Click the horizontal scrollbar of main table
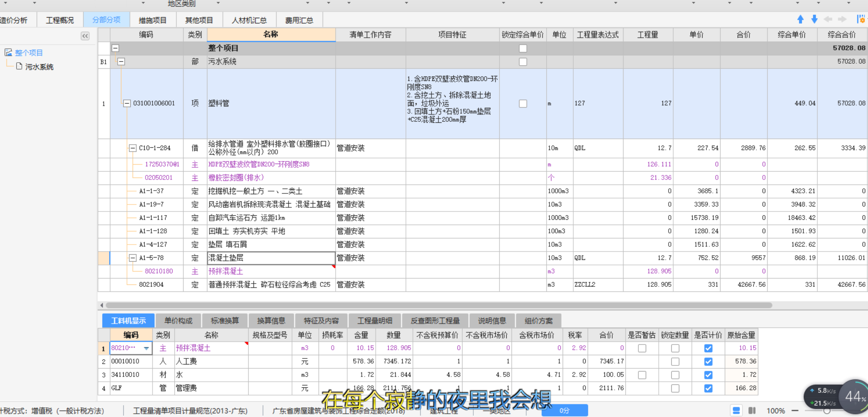This screenshot has width=868, height=417. pos(439,305)
